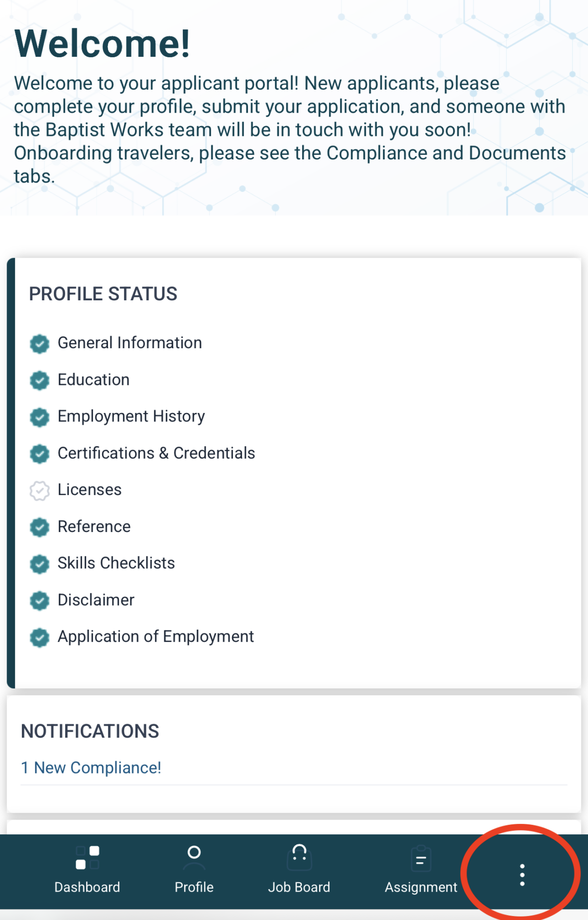Click the Profile Status card heading

coord(103,294)
